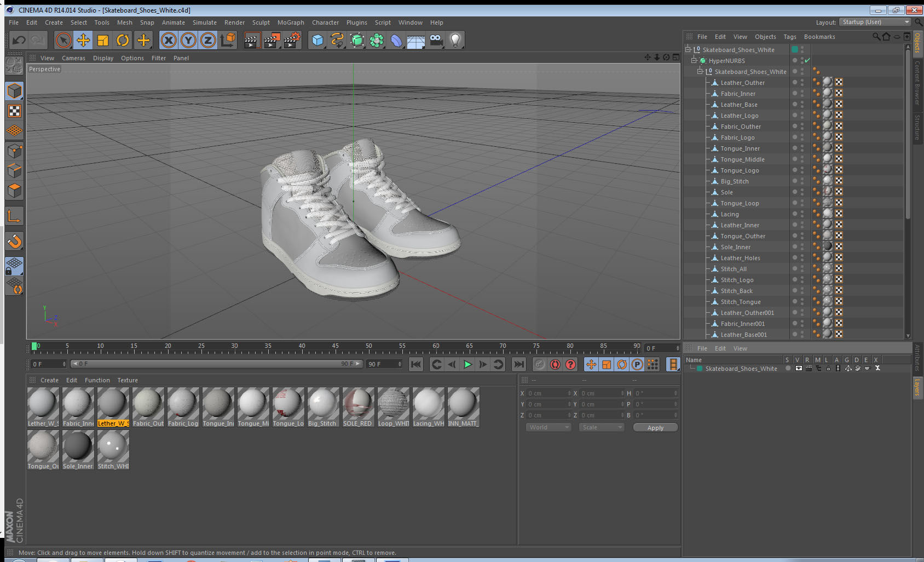The image size is (924, 562).
Task: Click the Object Manager search icon
Action: [876, 37]
